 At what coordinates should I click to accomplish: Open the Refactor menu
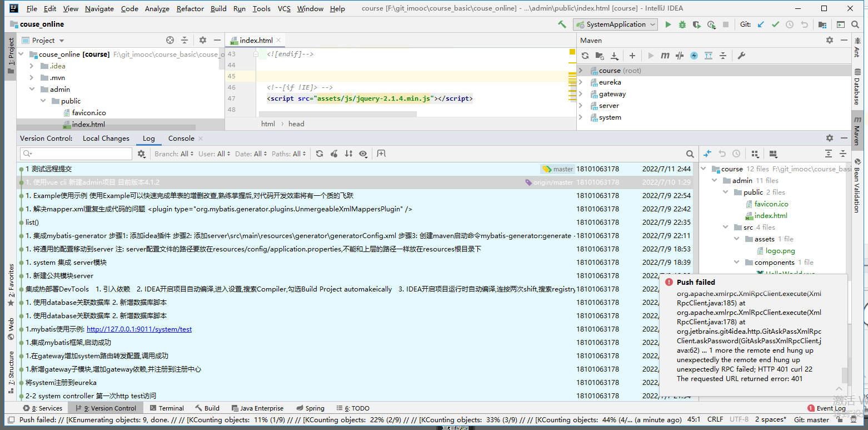[190, 9]
